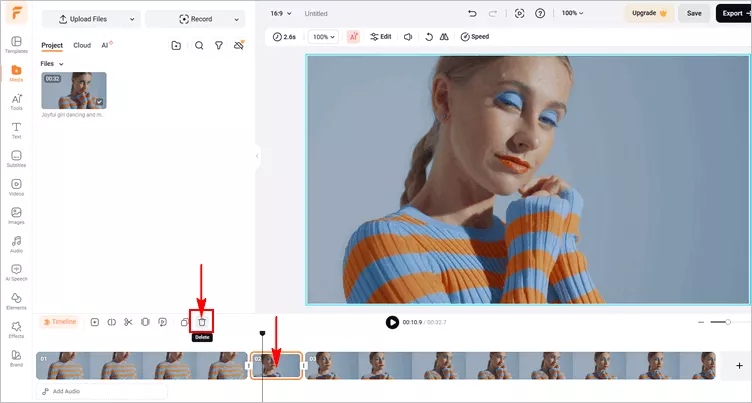Click the volume speaker icon
This screenshot has width=752, height=403.
[x=408, y=37]
